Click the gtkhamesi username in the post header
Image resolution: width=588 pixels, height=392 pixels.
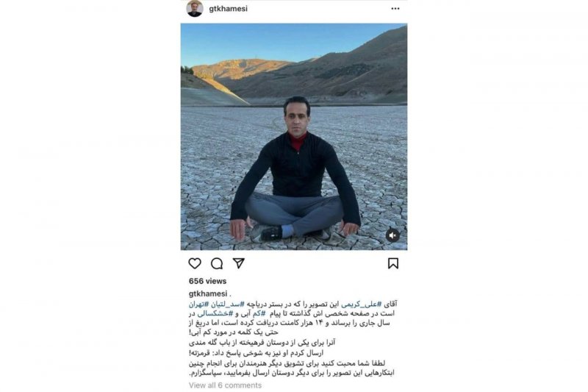click(228, 9)
